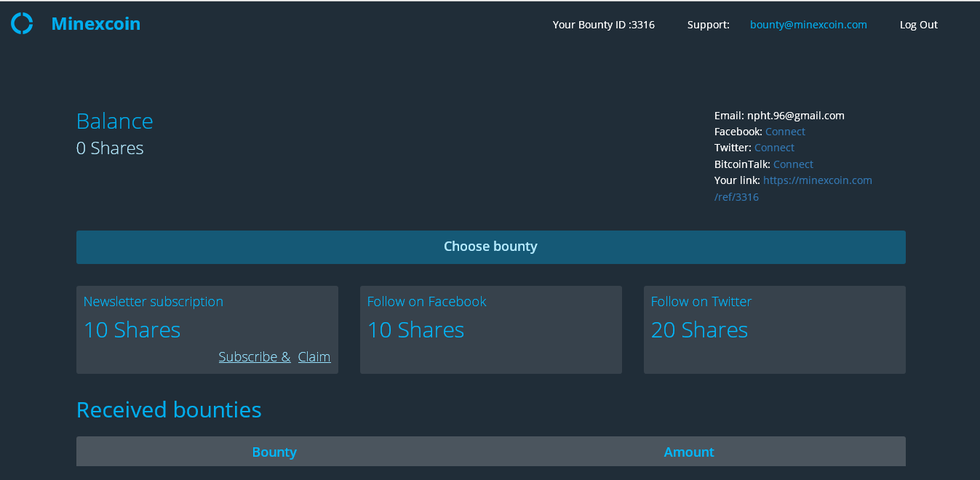This screenshot has height=480, width=980.
Task: Select the Follow on Twitter bounty card
Action: tap(775, 329)
